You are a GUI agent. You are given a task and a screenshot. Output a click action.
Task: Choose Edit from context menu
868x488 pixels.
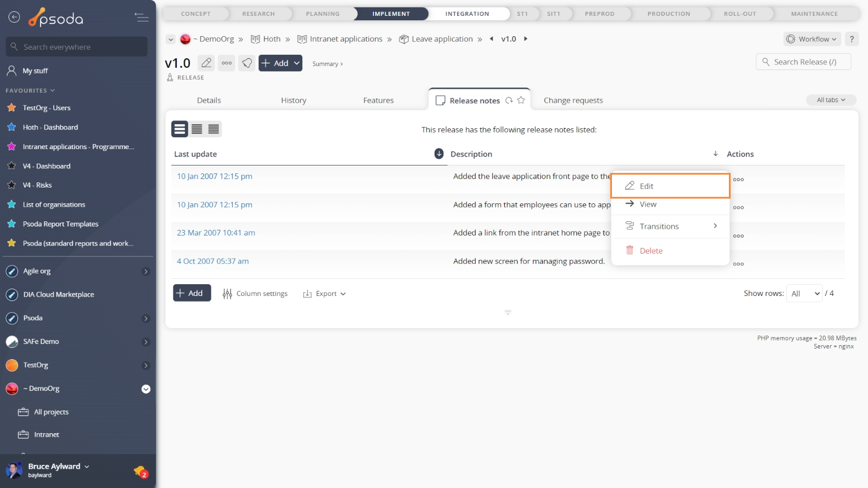point(670,186)
